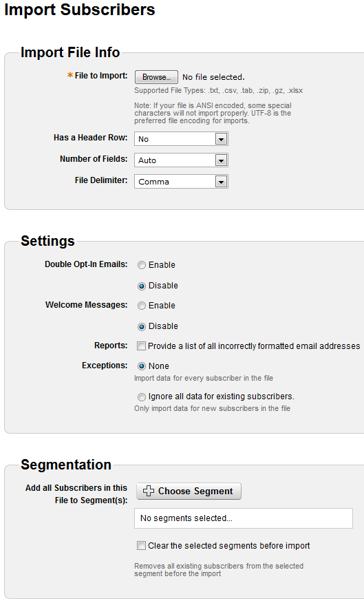The height and width of the screenshot is (603, 364).
Task: Click the Has a Header Row label
Action: [x=90, y=138]
